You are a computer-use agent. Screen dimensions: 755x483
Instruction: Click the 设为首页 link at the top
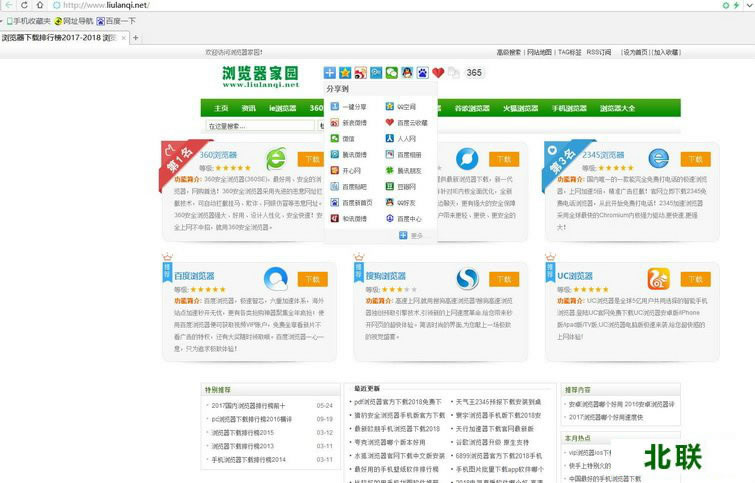coord(636,52)
